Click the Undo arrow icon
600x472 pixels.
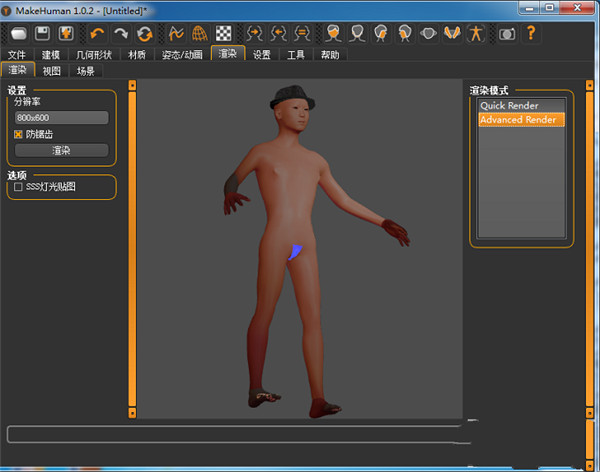pyautogui.click(x=97, y=33)
